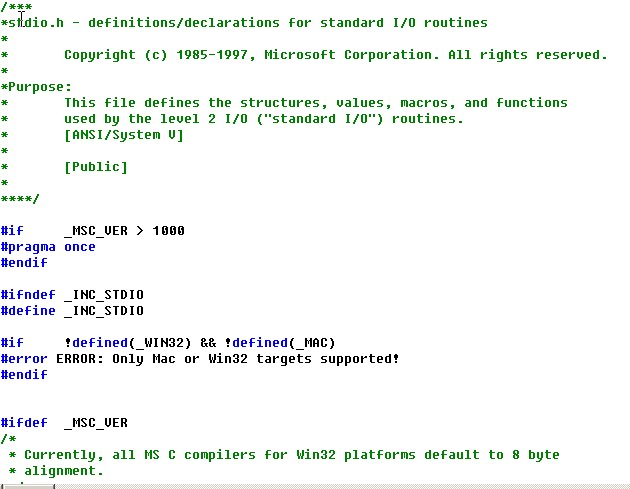Click the '[Public]' comment tag
This screenshot has height=489, width=630.
click(95, 167)
